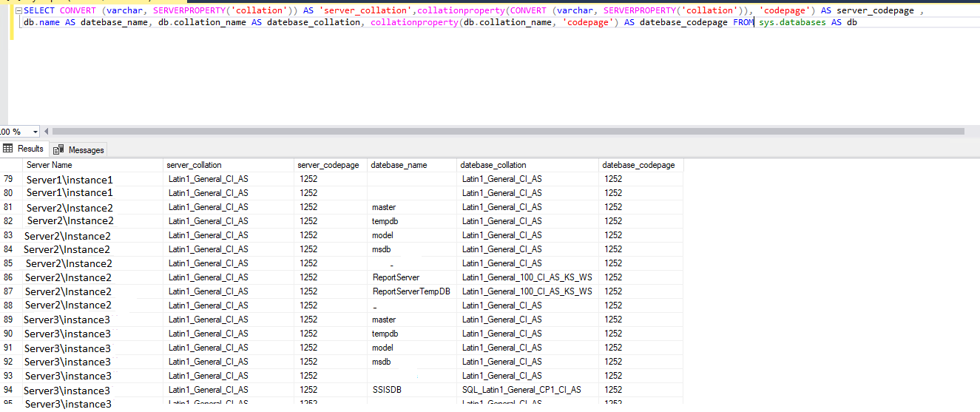The width and height of the screenshot is (980, 412).
Task: Click server_collation cell in row 80
Action: tap(229, 193)
